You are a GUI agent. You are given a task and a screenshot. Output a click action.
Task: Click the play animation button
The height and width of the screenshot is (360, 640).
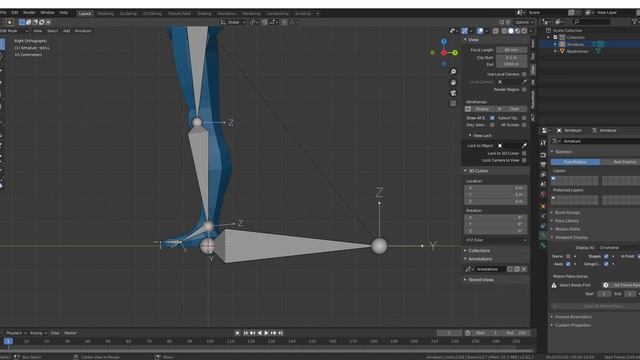pyautogui.click(x=267, y=333)
